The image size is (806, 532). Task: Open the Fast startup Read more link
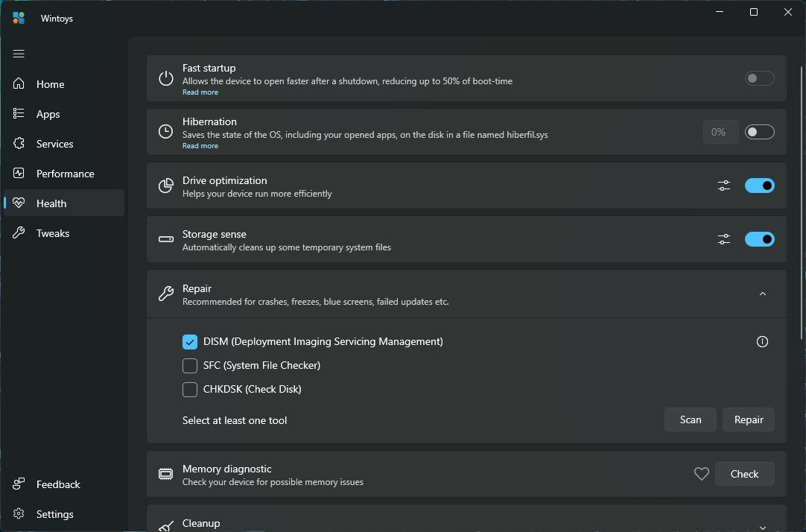click(200, 92)
